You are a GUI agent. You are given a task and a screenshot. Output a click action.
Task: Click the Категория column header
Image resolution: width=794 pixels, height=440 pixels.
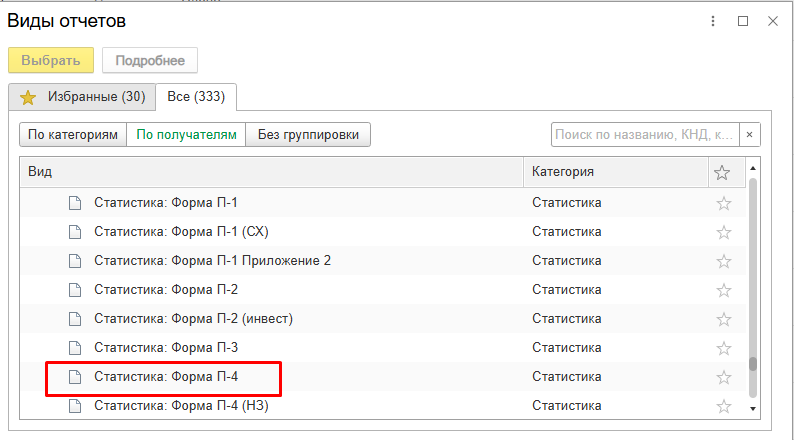click(x=616, y=172)
